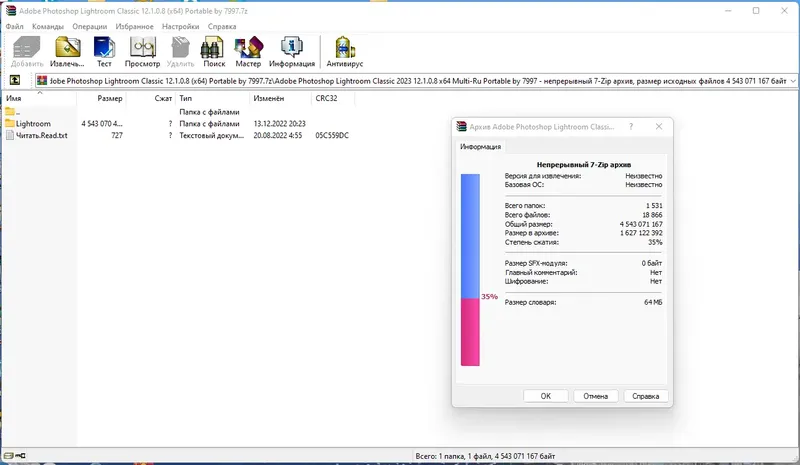The height and width of the screenshot is (465, 800).
Task: Click the 'Непрерывный 7-Zip архив' heading
Action: pyautogui.click(x=584, y=164)
